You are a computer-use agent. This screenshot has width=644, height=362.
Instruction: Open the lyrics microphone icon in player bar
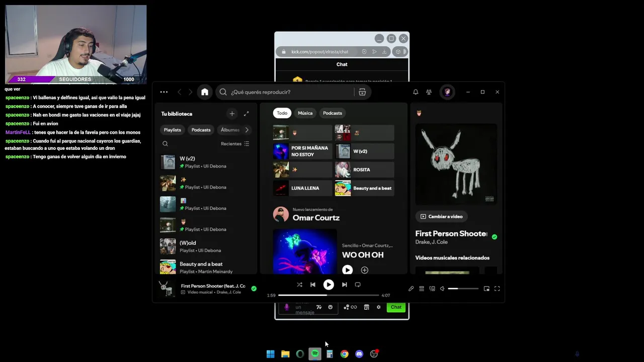coord(411,289)
